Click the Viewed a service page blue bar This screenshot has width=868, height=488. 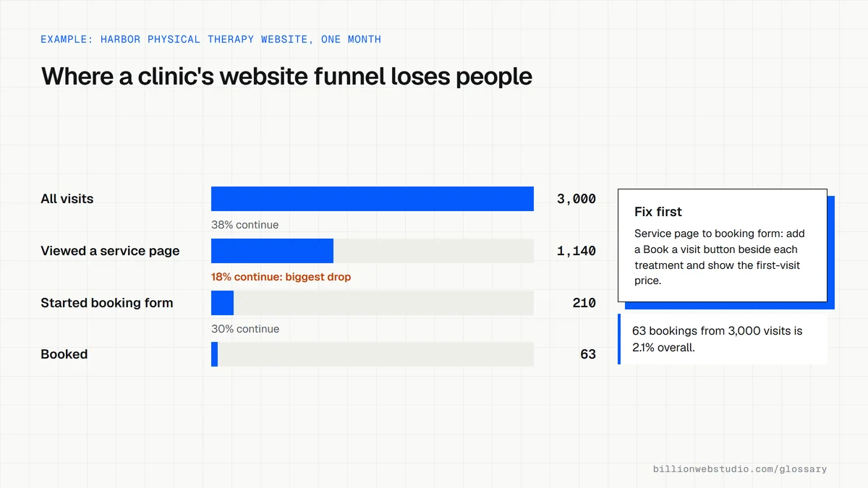click(x=272, y=251)
